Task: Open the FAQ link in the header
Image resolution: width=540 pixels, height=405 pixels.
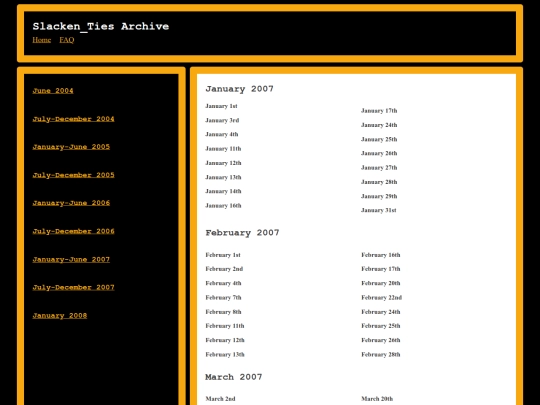Action: coord(66,40)
